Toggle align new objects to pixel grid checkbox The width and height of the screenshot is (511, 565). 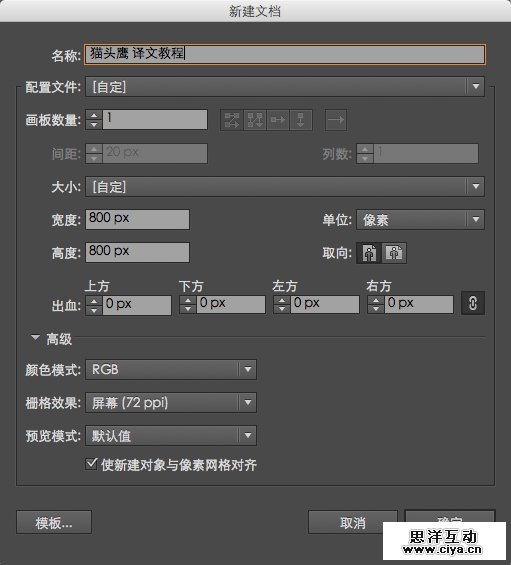(x=92, y=464)
